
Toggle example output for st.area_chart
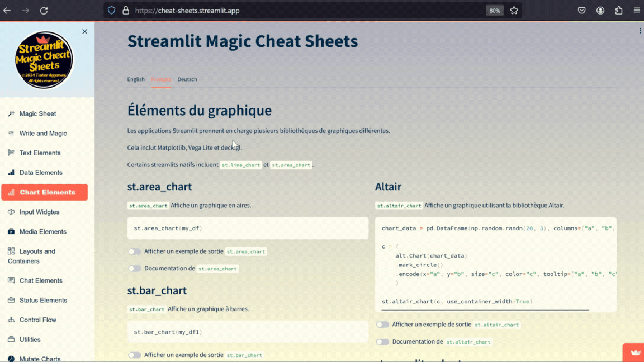(134, 251)
